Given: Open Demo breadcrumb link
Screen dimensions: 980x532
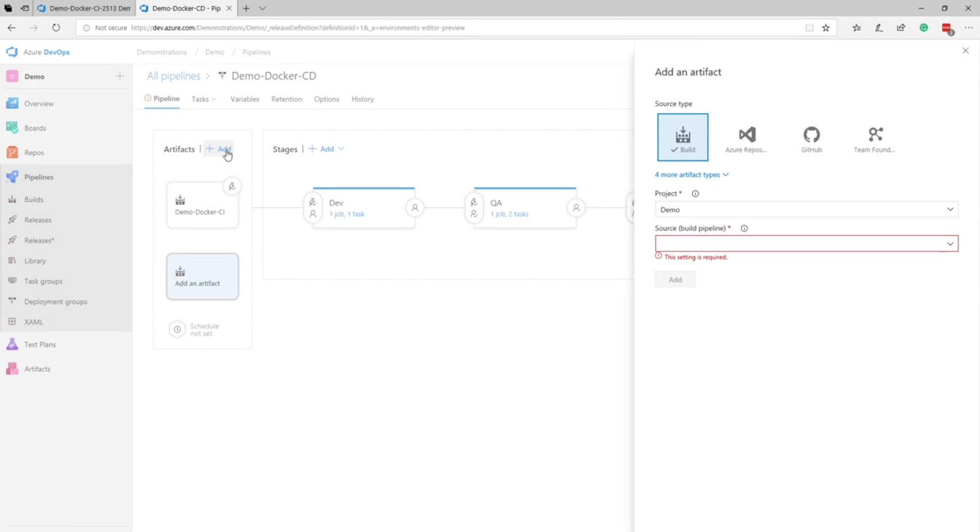Looking at the screenshot, I should pyautogui.click(x=214, y=52).
